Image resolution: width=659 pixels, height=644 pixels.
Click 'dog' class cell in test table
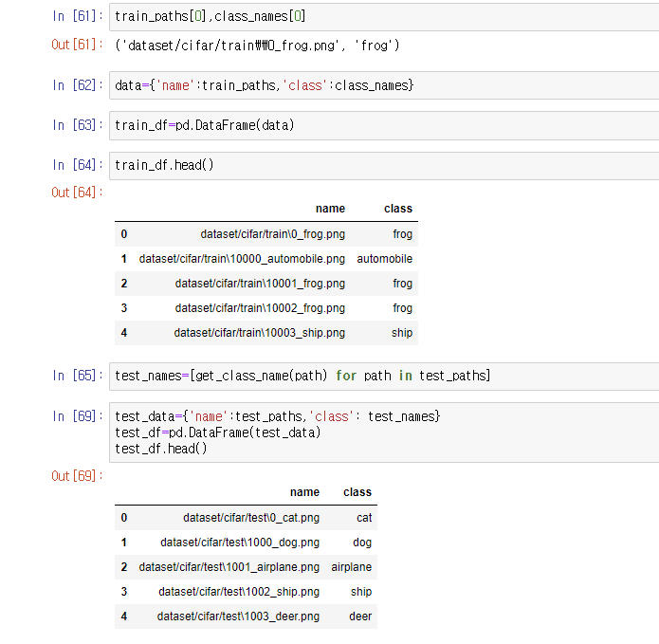(362, 543)
